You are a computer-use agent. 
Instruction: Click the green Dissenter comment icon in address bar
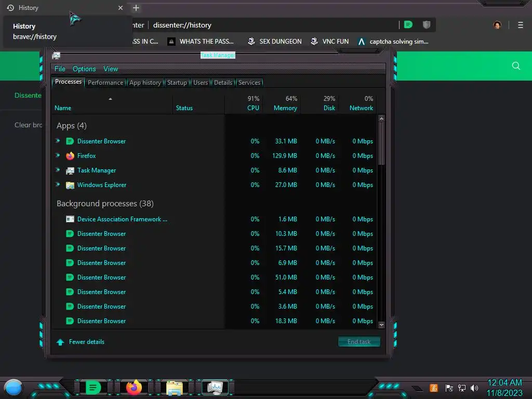coord(408,24)
